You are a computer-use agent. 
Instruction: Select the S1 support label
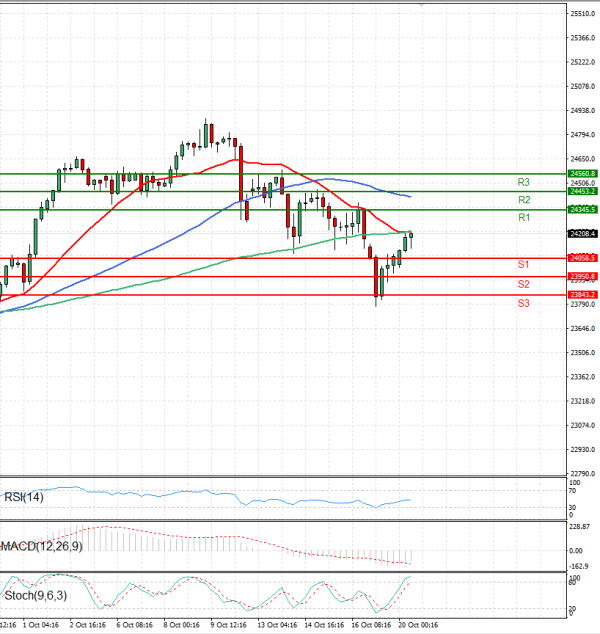point(523,265)
